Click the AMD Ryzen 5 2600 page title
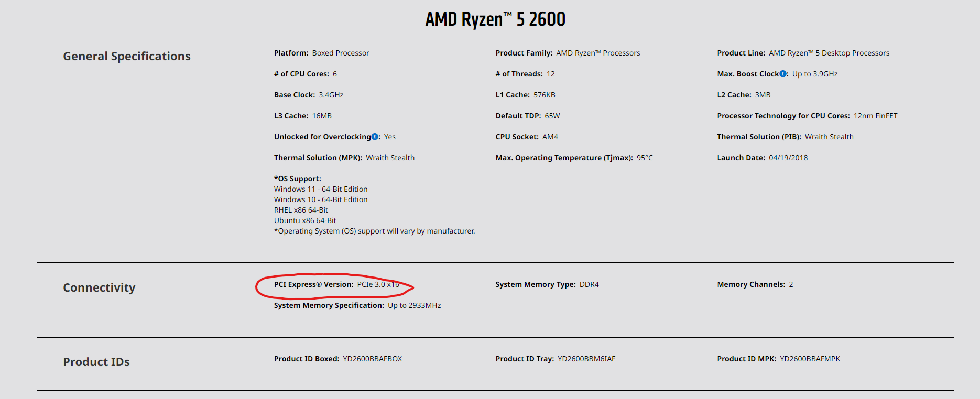980x399 pixels. (495, 19)
